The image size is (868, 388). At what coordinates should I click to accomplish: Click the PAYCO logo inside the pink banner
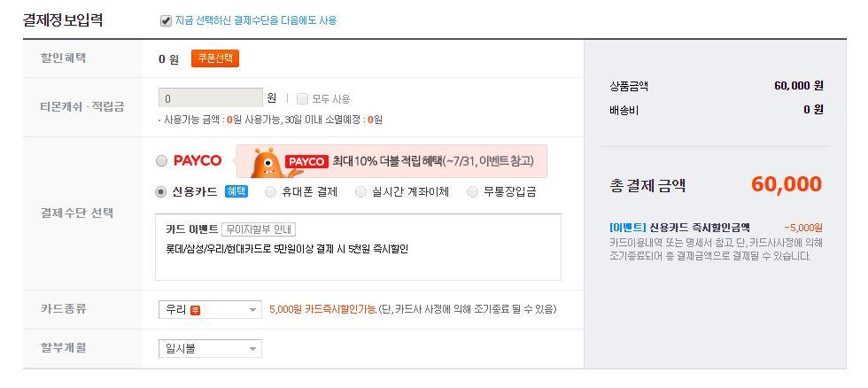tap(307, 160)
